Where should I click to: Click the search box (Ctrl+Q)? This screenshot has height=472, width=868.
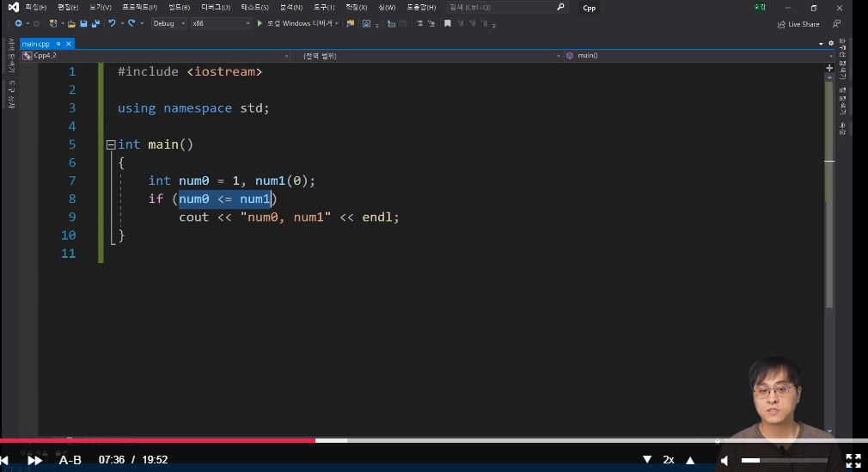click(506, 7)
